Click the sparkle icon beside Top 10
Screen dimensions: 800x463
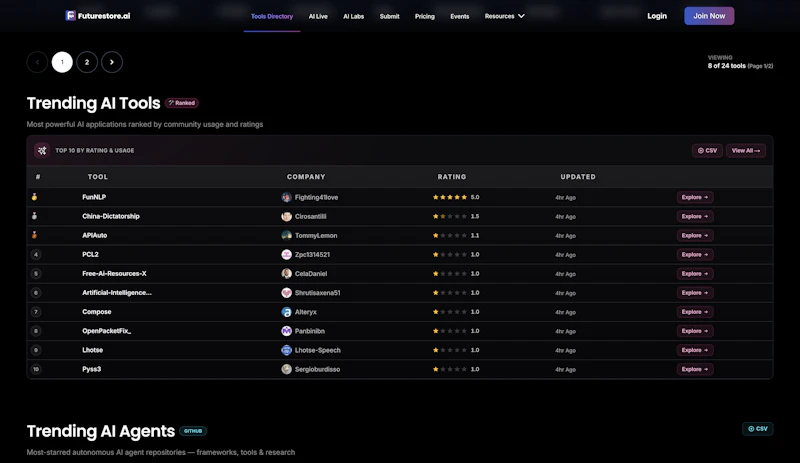pyautogui.click(x=42, y=151)
